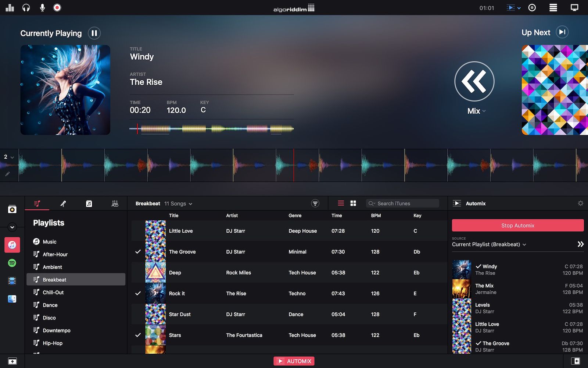
Task: Switch to the Artists tab with the microphone icon
Action: point(63,203)
